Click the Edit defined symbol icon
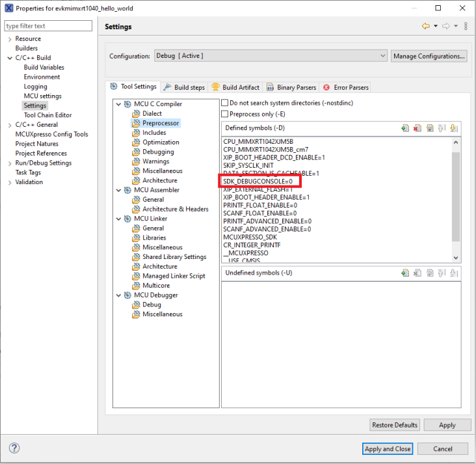Viewport: 476px width, 464px height. (430, 128)
